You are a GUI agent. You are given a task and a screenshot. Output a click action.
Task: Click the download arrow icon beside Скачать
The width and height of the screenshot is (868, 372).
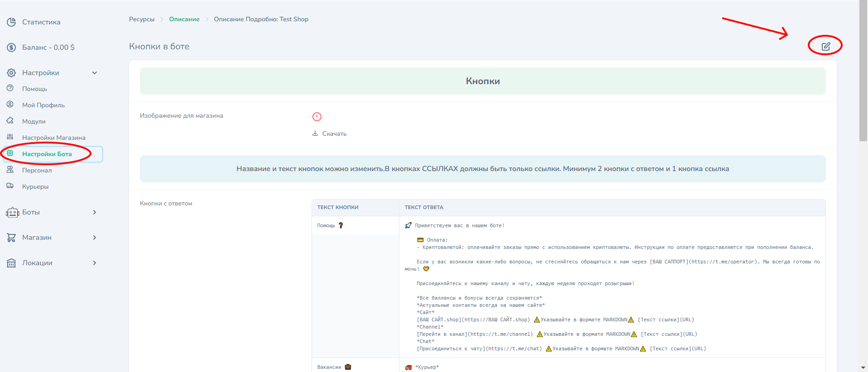tap(315, 134)
